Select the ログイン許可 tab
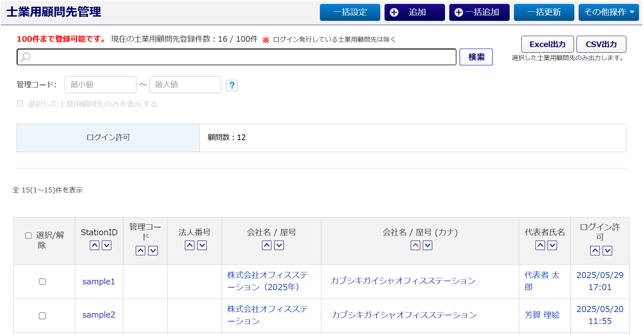This screenshot has width=644, height=335. [108, 138]
